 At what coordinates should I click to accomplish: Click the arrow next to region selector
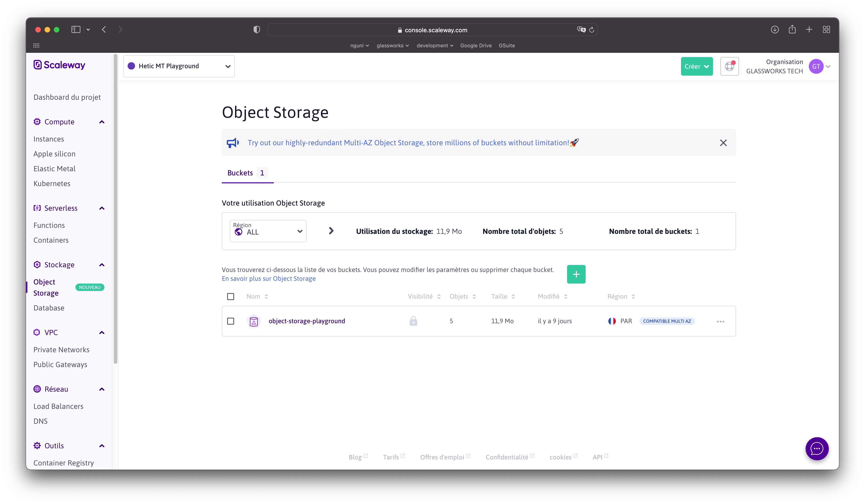(331, 231)
